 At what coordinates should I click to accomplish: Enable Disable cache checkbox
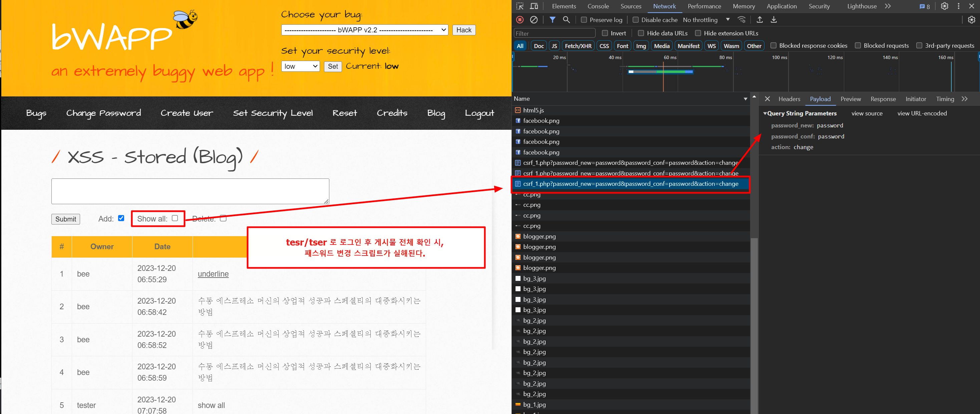pos(635,20)
